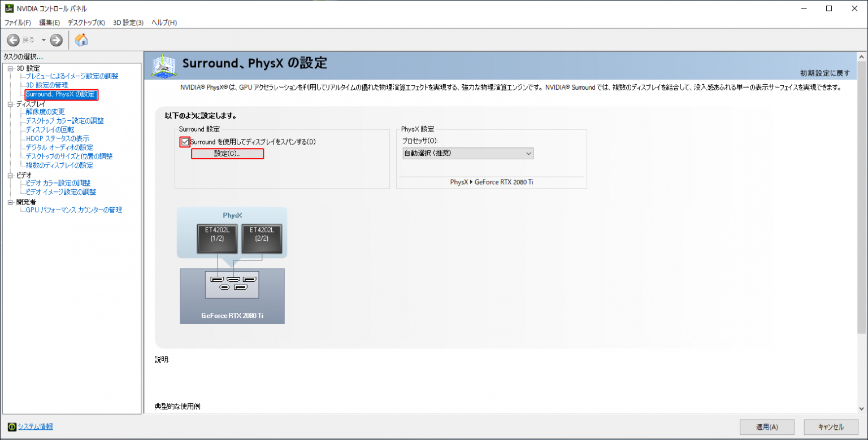Select GPU パフォーマンス カウンターの管理 tree item
The height and width of the screenshot is (440, 868).
click(x=73, y=210)
